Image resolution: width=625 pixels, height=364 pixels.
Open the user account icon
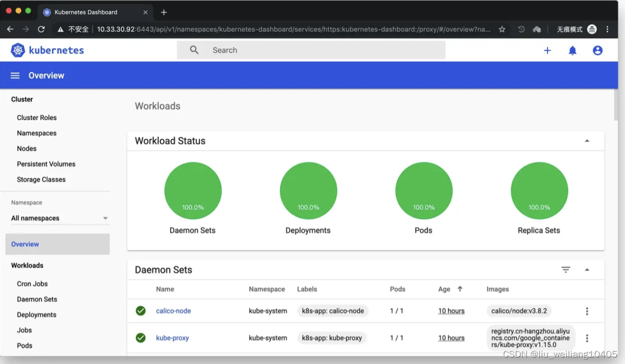point(598,50)
